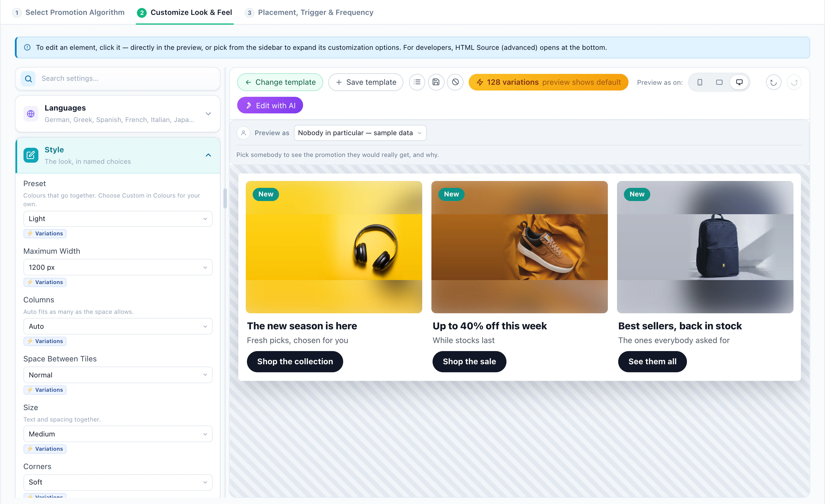Click Shop the sale button in preview
Screen dimensions: 825x504
pyautogui.click(x=470, y=362)
